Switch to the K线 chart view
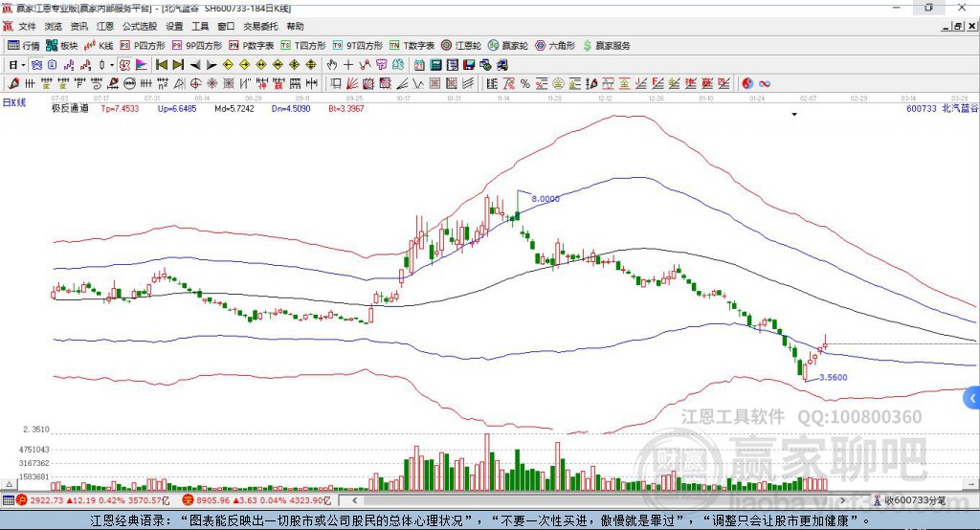 click(99, 46)
